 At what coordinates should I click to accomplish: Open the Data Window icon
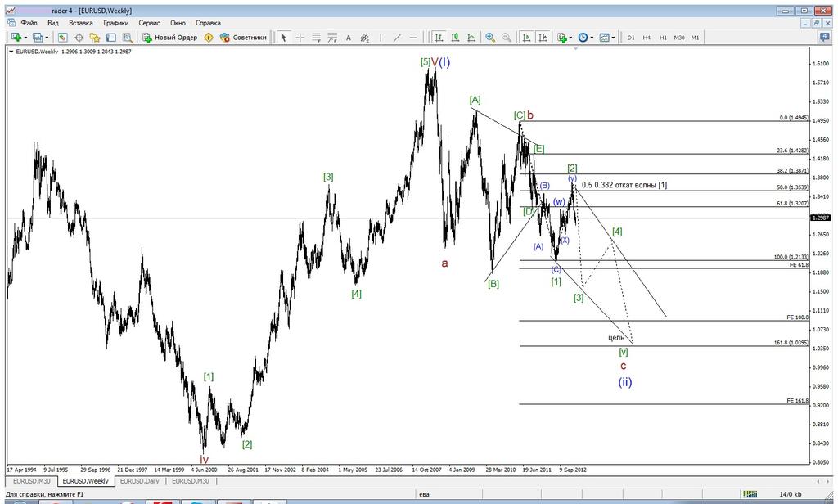[x=79, y=38]
